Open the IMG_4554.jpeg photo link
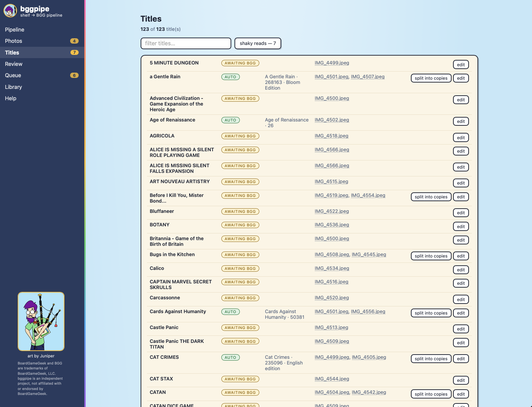 point(368,195)
